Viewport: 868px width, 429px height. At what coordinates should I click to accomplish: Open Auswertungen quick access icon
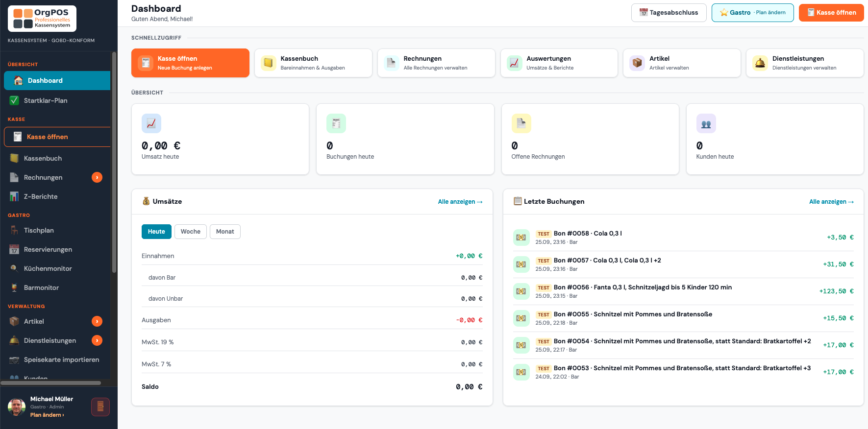pos(514,63)
